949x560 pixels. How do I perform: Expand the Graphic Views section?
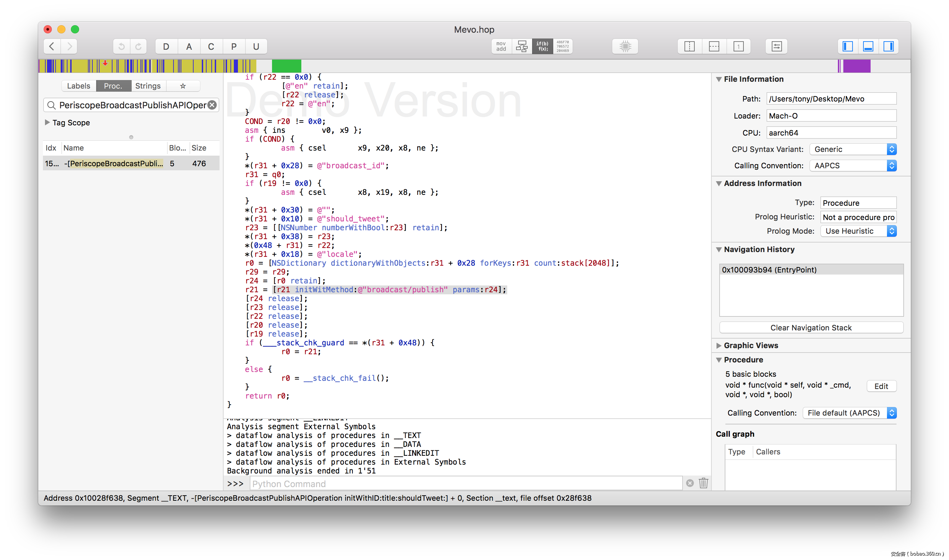tap(719, 345)
